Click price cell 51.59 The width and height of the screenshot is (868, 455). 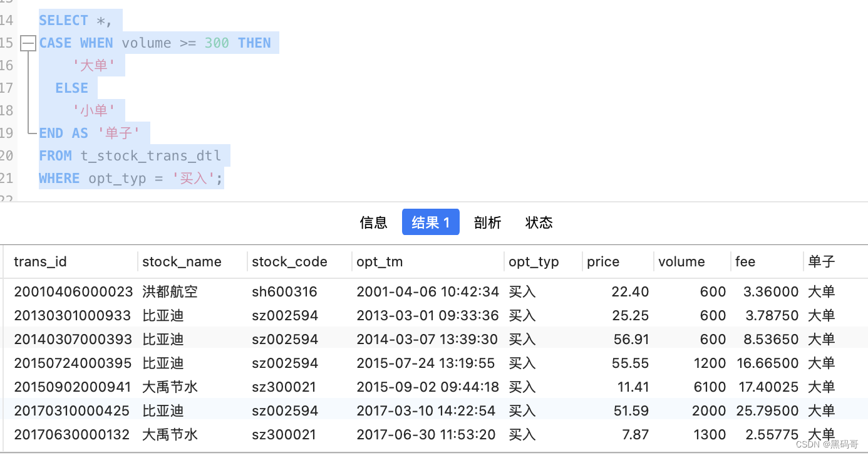[631, 411]
